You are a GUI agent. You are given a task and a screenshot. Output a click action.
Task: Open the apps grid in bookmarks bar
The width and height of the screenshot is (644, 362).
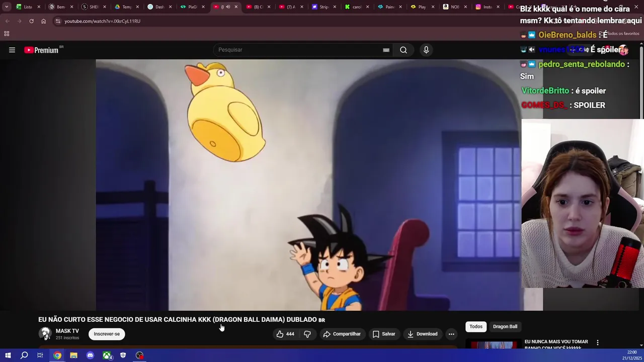coord(7,34)
